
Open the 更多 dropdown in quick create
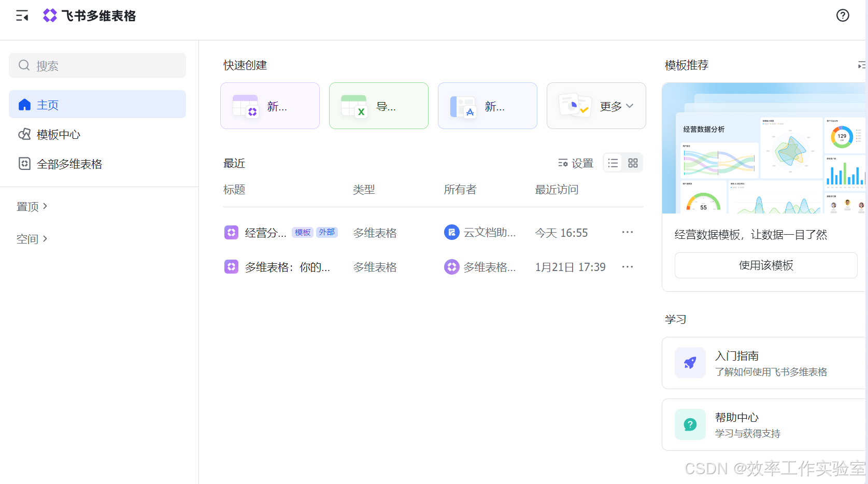(x=596, y=106)
